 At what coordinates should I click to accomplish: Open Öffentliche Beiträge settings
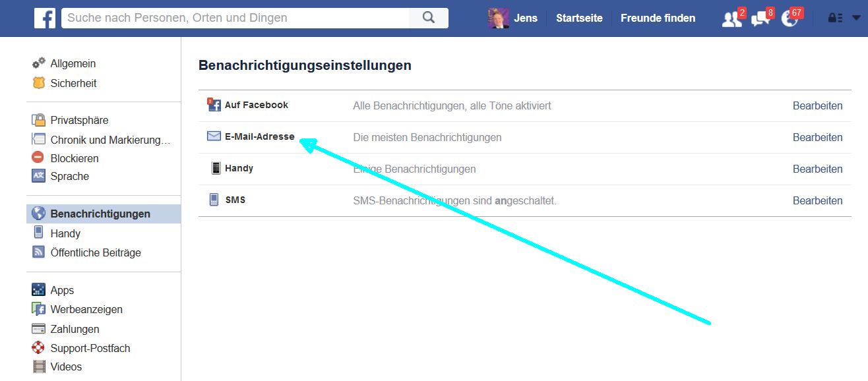click(x=96, y=252)
